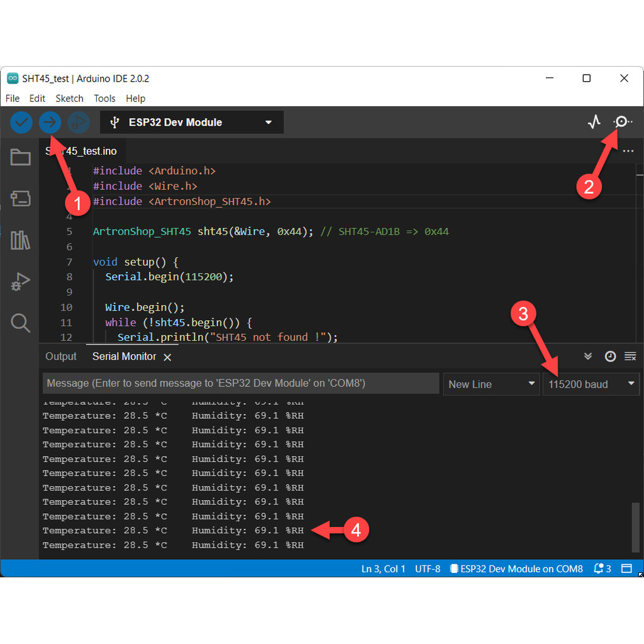Toggle timestamp clock in Serial Monitor
644x644 pixels.
[610, 357]
